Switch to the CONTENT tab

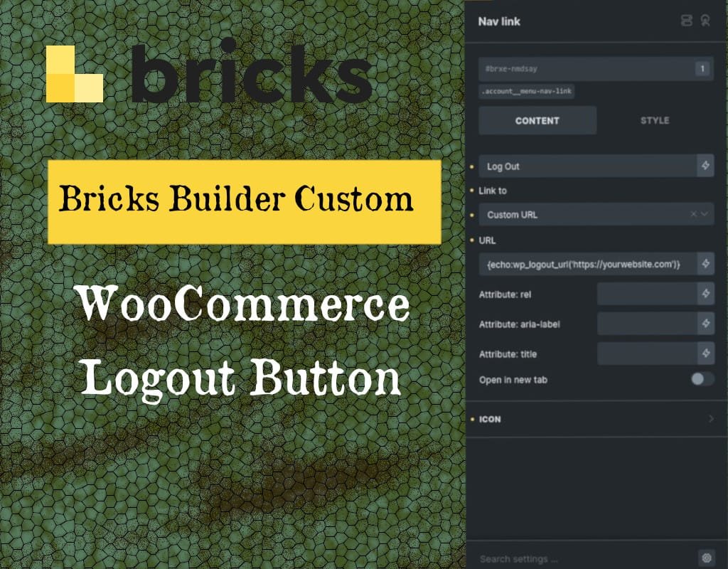click(x=537, y=120)
